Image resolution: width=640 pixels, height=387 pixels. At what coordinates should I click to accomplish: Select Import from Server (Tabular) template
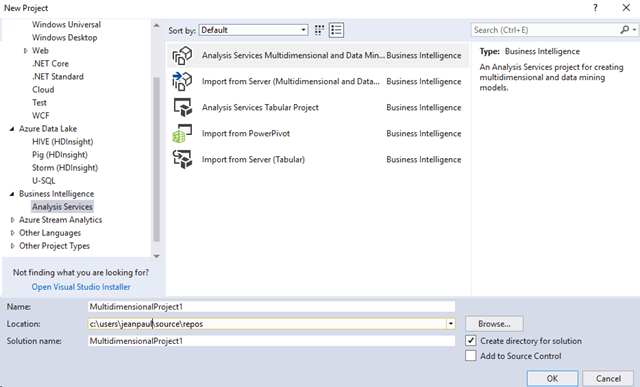(x=318, y=160)
